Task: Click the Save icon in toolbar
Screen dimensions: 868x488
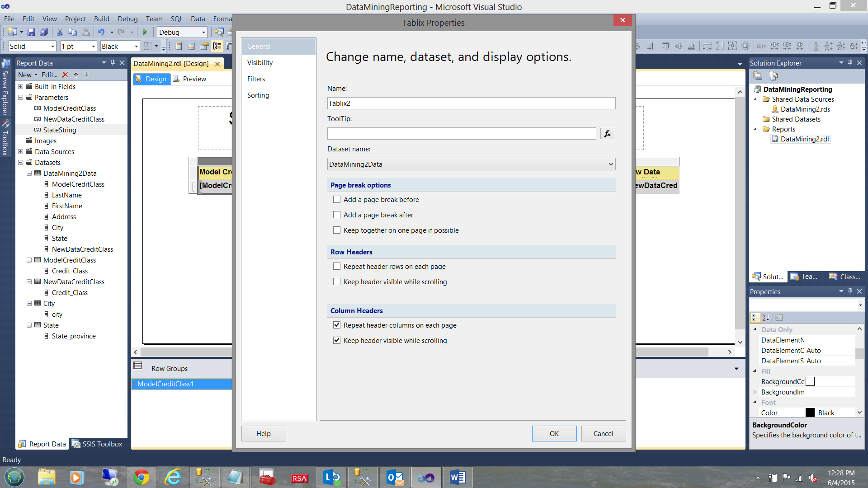Action: click(31, 32)
